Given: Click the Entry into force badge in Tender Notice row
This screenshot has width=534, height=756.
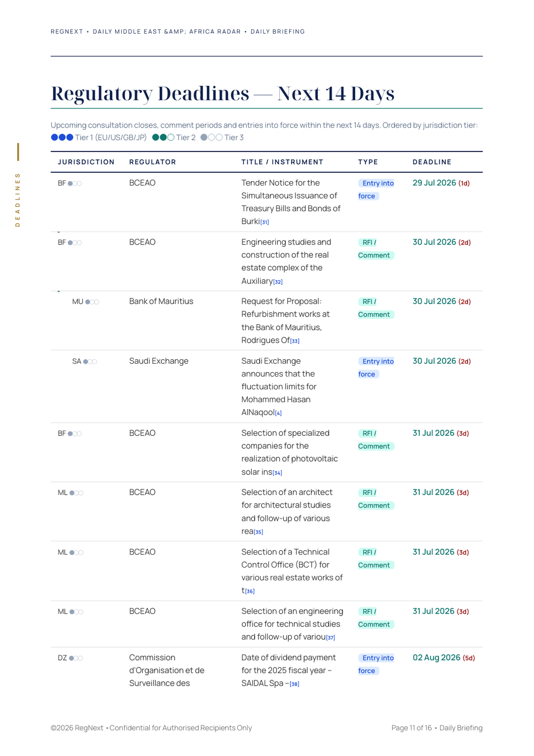Looking at the screenshot, I should pos(376,189).
